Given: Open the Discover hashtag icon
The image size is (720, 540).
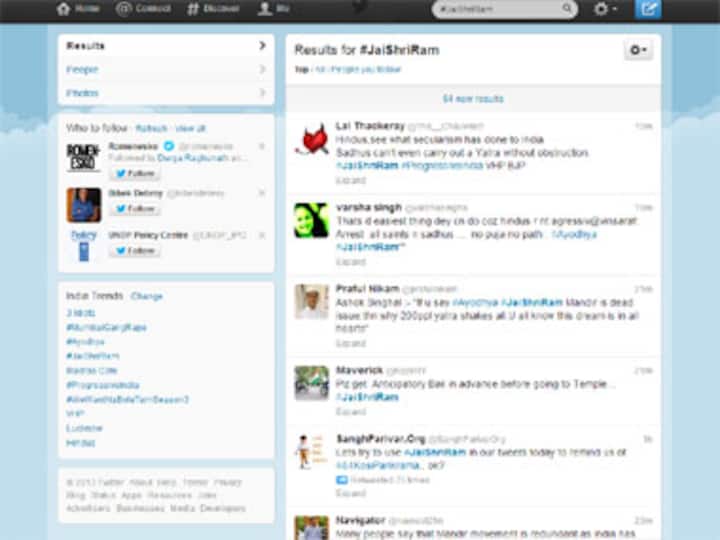Looking at the screenshot, I should coord(193,9).
